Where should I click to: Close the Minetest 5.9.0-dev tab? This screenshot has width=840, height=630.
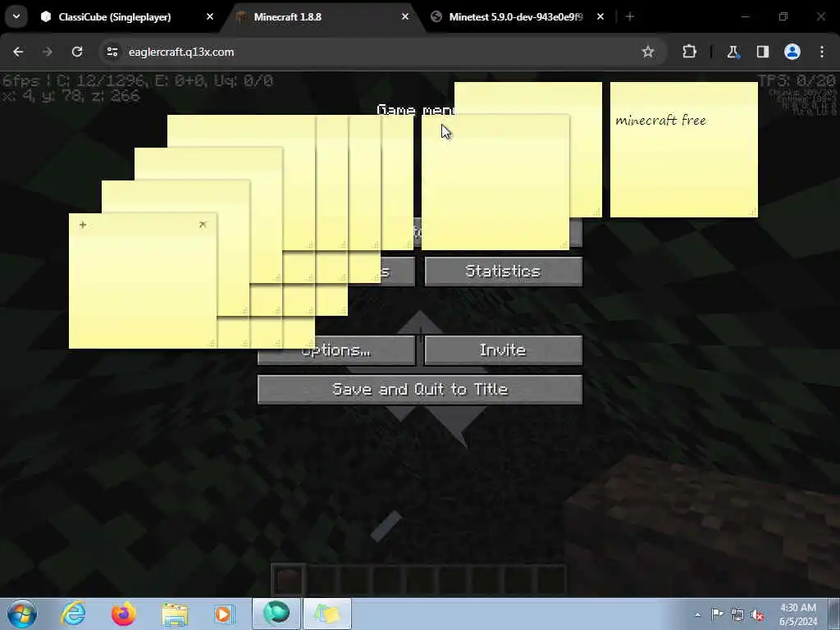pyautogui.click(x=600, y=16)
